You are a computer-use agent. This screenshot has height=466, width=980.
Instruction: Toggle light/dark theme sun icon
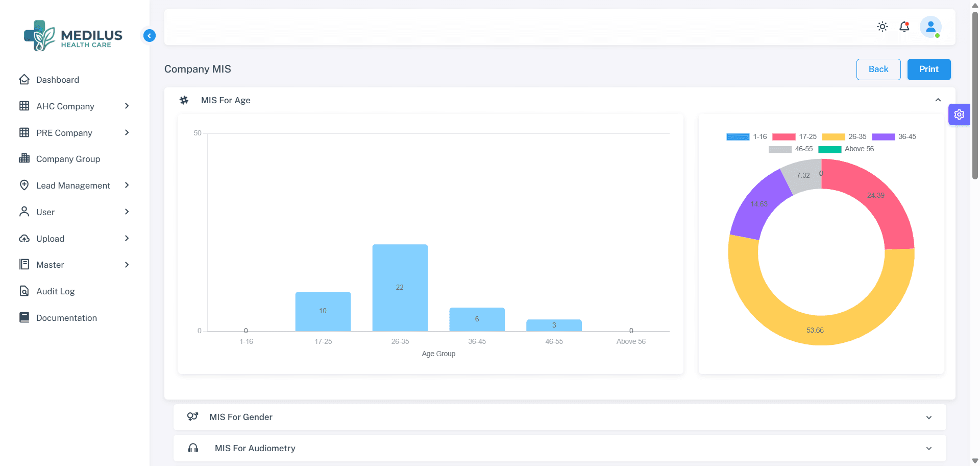point(883,27)
